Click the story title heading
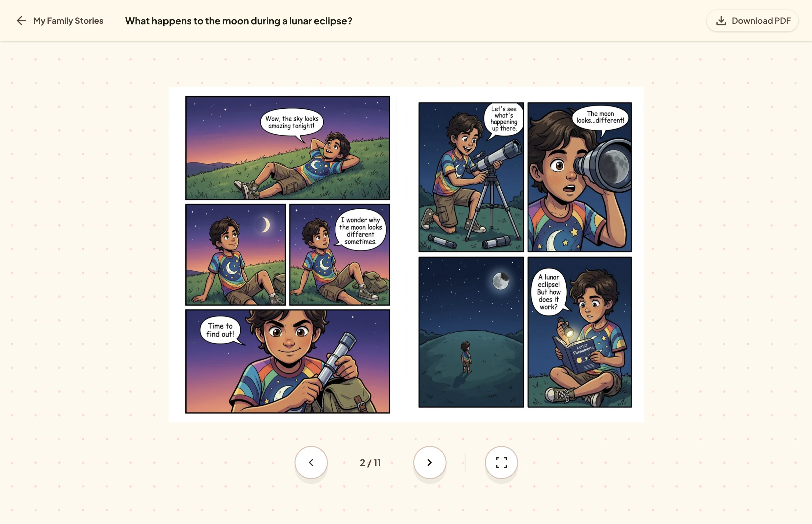 pyautogui.click(x=239, y=21)
